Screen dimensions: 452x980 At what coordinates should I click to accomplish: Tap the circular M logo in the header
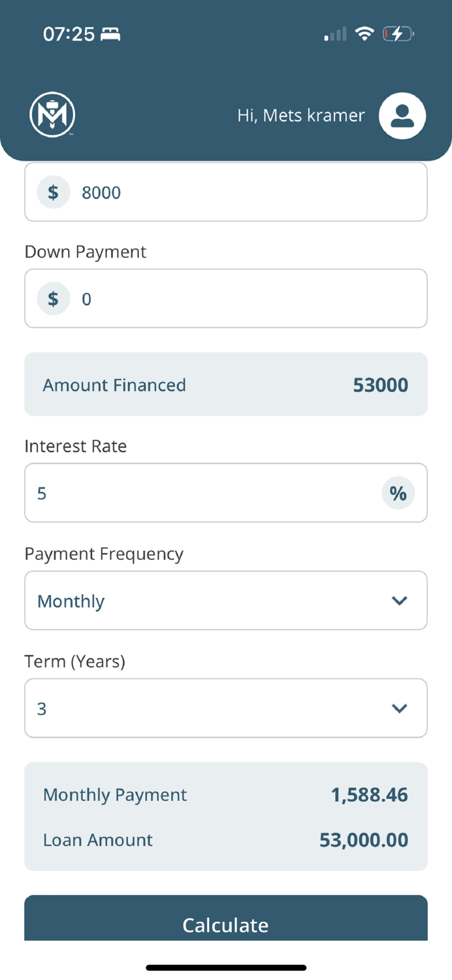pos(52,115)
